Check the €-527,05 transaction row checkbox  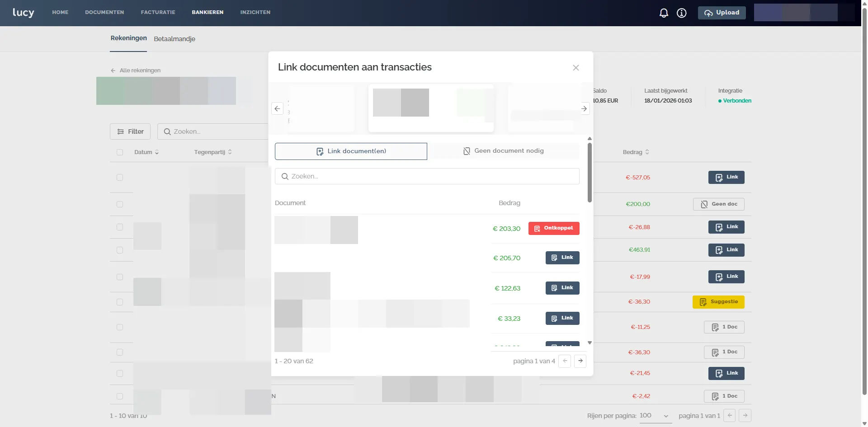click(120, 178)
